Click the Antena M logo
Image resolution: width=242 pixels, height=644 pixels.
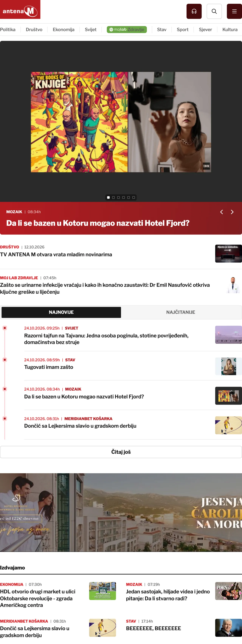[x=20, y=9]
